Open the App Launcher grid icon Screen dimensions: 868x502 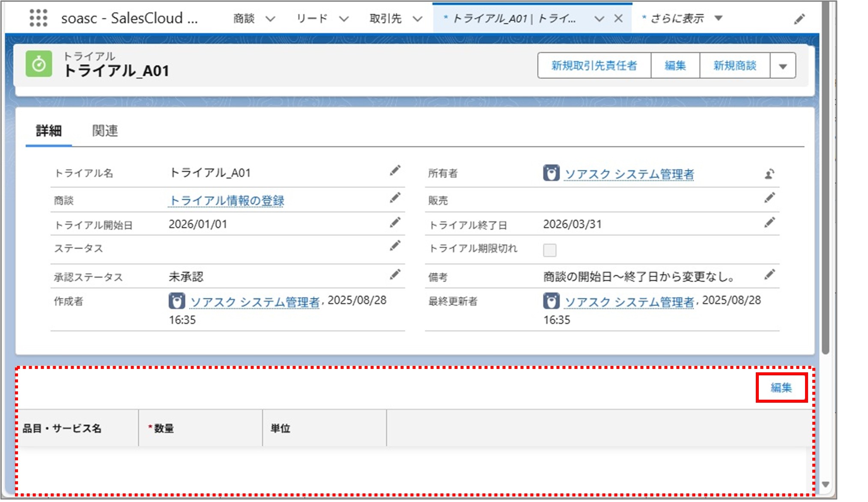(39, 18)
